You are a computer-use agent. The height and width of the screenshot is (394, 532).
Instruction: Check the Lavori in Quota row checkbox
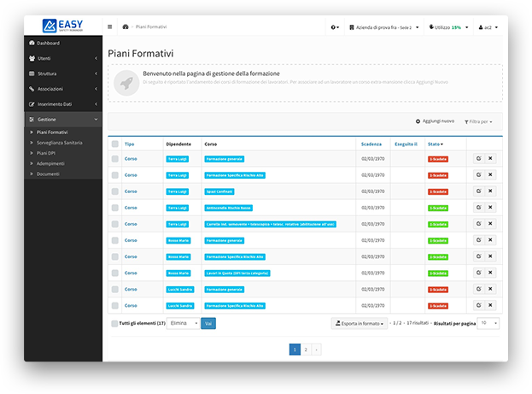point(115,273)
